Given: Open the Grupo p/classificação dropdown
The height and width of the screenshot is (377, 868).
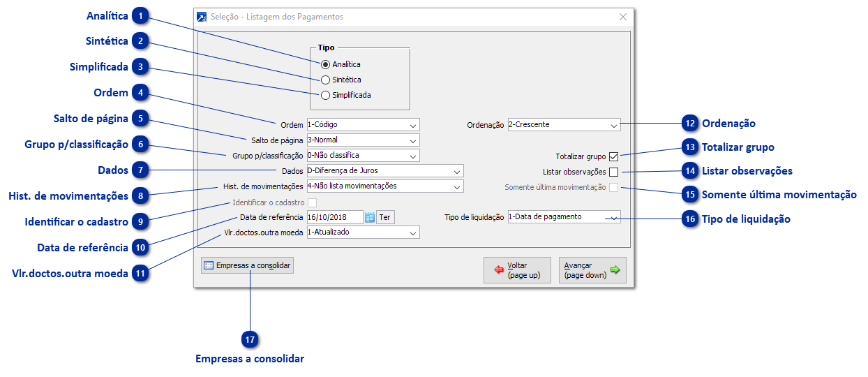Looking at the screenshot, I should pos(362,155).
